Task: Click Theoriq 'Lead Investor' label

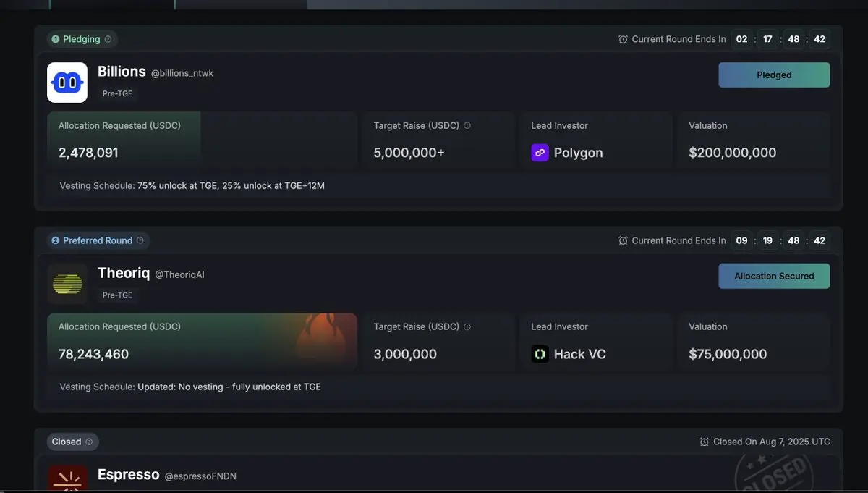Action: 560,326
